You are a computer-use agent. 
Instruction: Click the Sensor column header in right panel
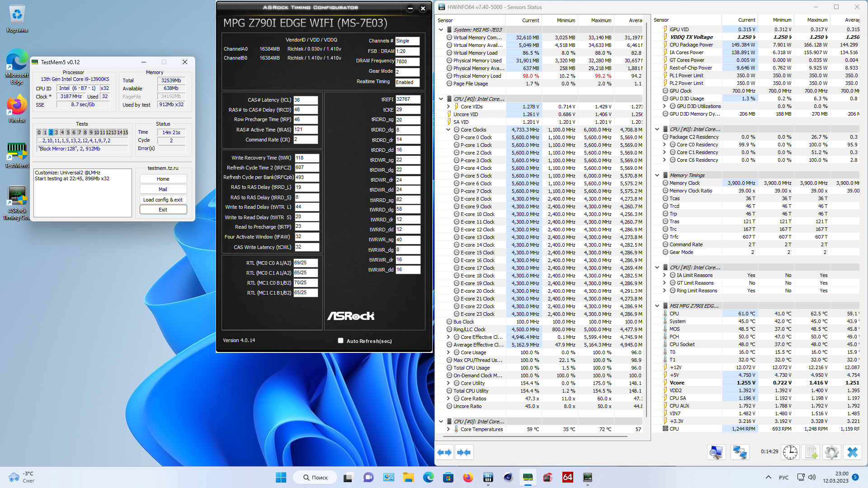[x=661, y=20]
